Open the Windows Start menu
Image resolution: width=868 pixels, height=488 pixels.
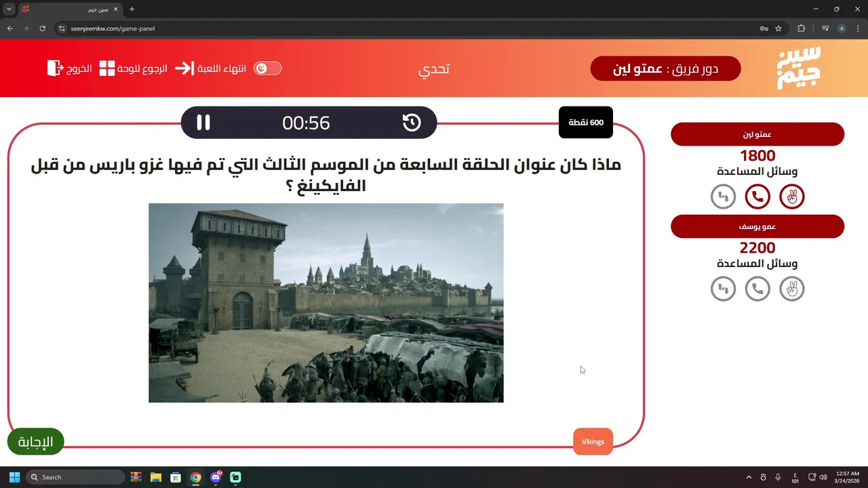pyautogui.click(x=14, y=477)
